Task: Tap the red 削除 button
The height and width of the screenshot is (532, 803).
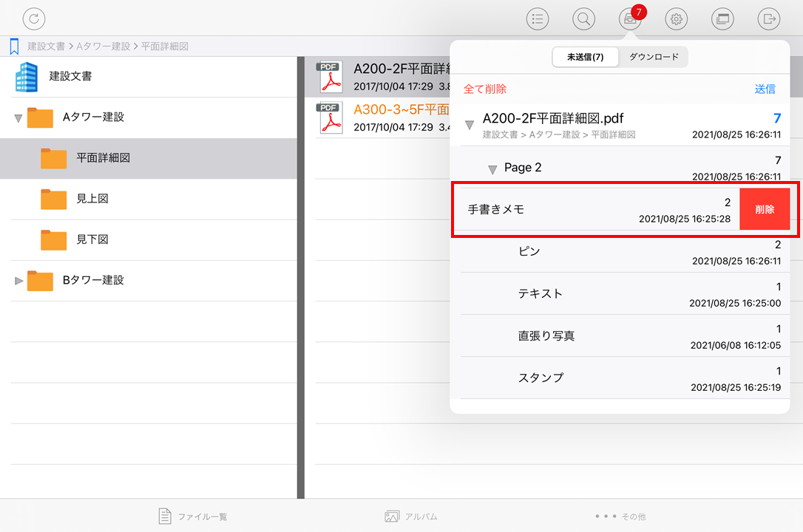Action: tap(765, 209)
